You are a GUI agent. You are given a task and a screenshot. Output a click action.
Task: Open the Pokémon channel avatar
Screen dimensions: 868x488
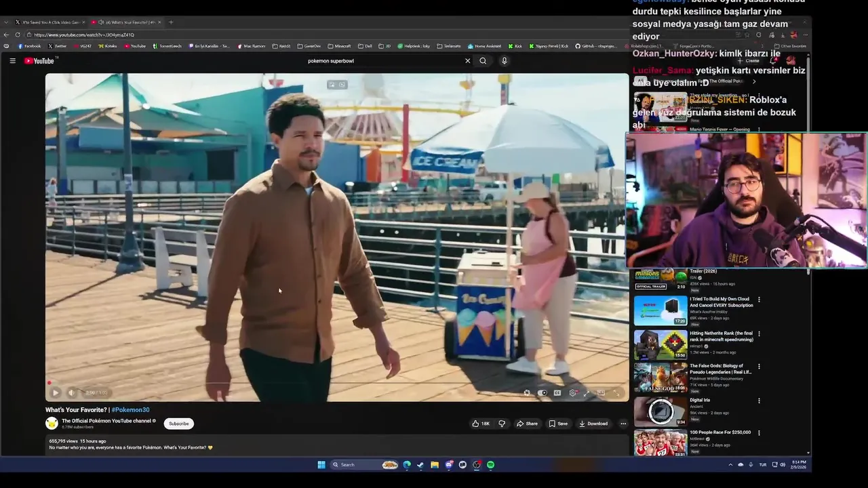[x=52, y=424]
